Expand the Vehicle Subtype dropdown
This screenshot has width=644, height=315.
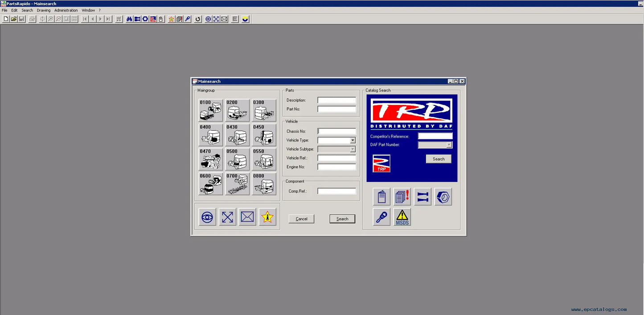click(x=352, y=149)
